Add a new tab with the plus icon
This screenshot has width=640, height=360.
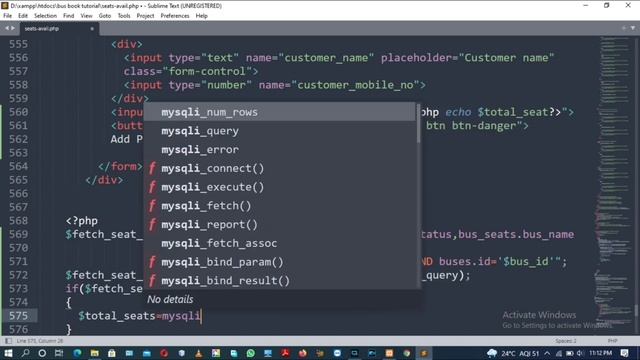[624, 28]
